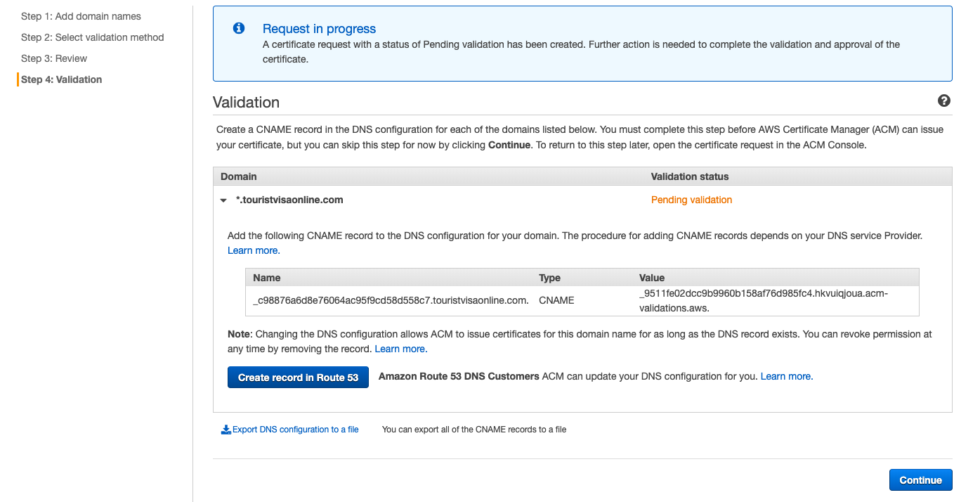Open the help question mark beside Validation heading

tap(944, 101)
